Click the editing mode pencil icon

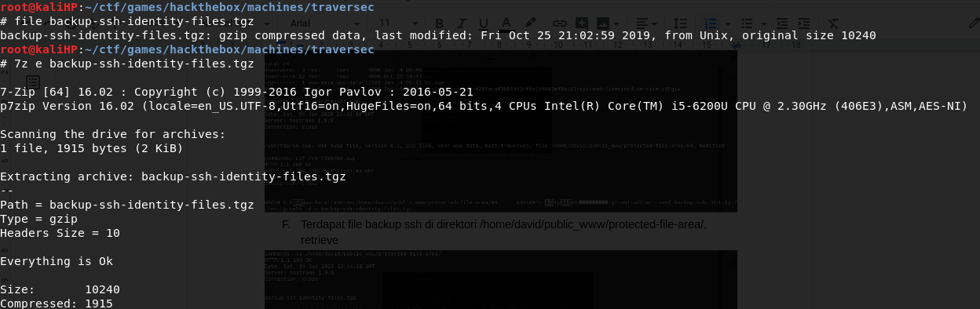pos(974,23)
